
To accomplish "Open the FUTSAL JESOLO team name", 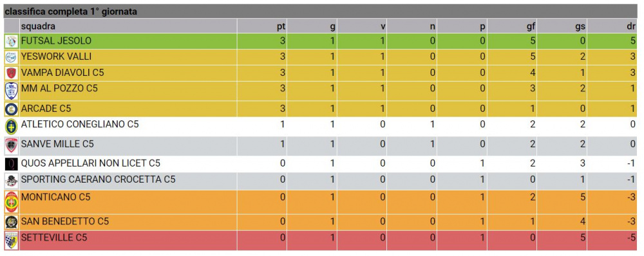I will (56, 41).
